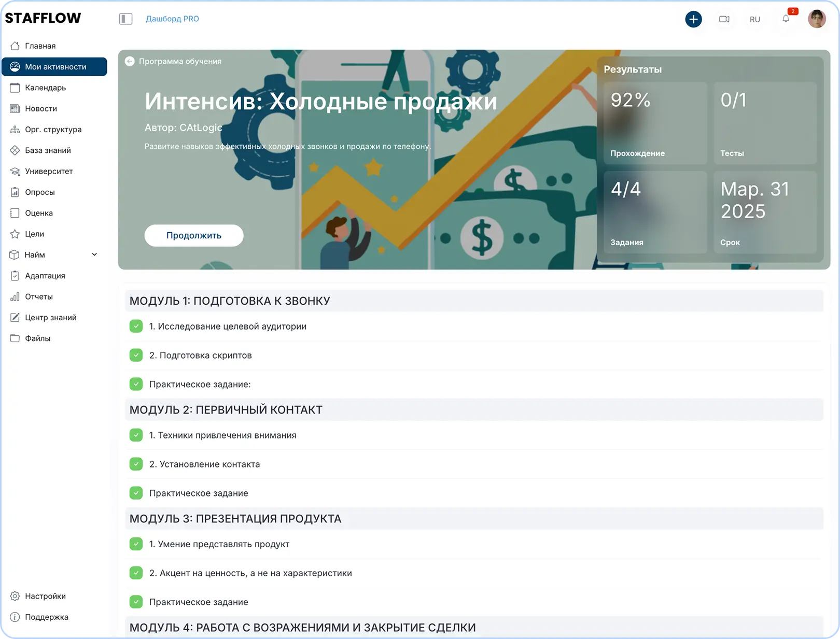Open Дашборд PRO link

point(172,19)
